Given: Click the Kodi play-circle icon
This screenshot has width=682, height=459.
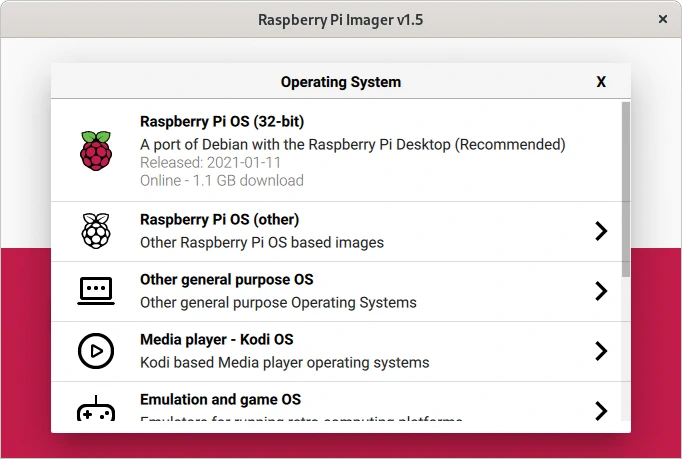Looking at the screenshot, I should [96, 351].
